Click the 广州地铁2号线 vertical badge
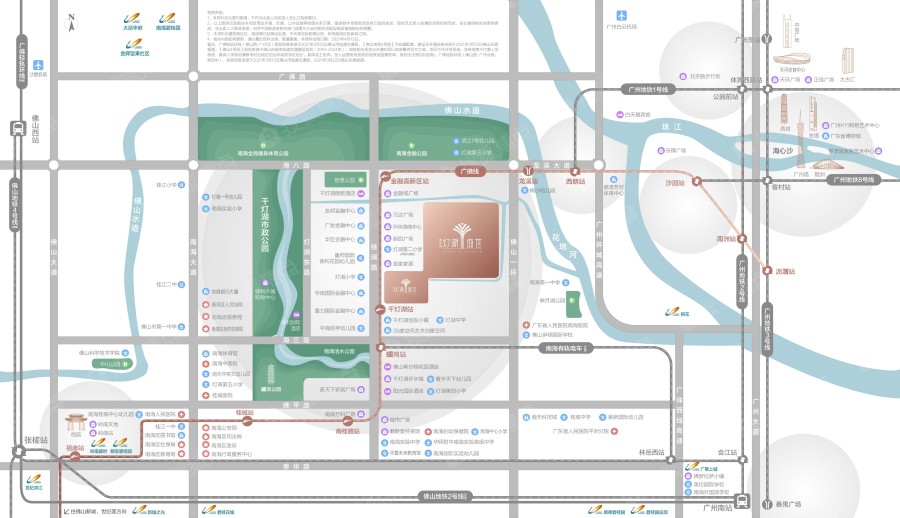Viewport: 900px width, 518px height. [x=742, y=282]
